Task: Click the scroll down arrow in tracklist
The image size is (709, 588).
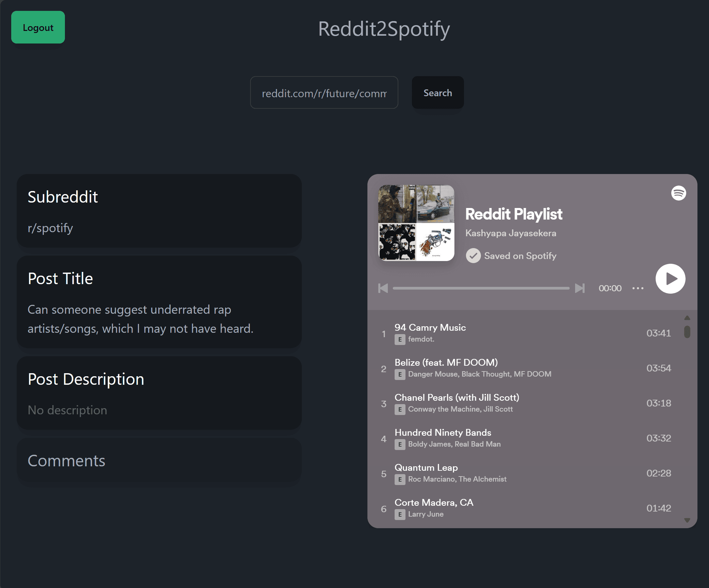Action: (x=687, y=520)
